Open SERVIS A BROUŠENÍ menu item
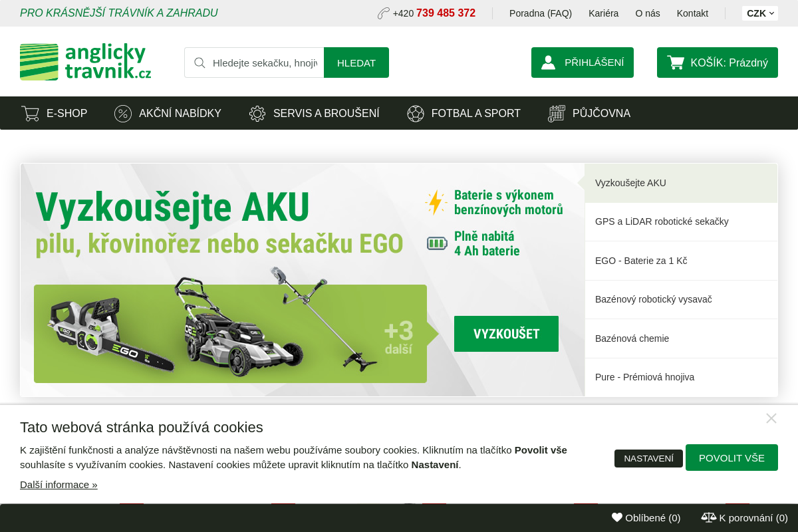 (314, 113)
